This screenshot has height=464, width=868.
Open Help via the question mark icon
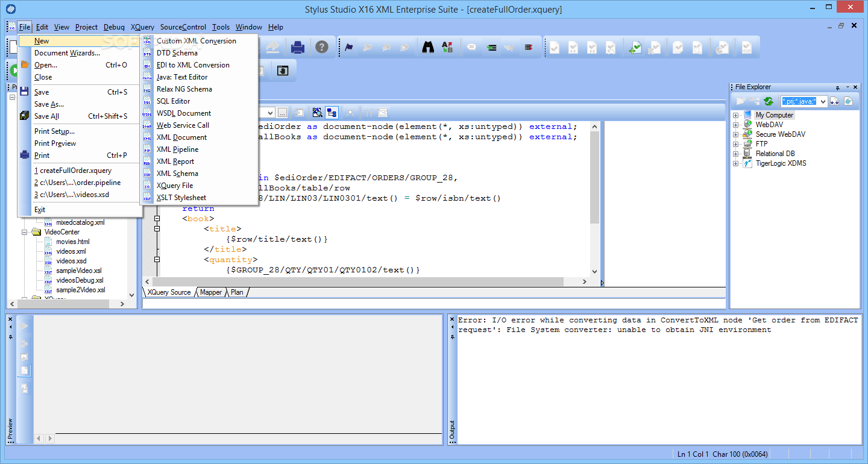coord(322,47)
